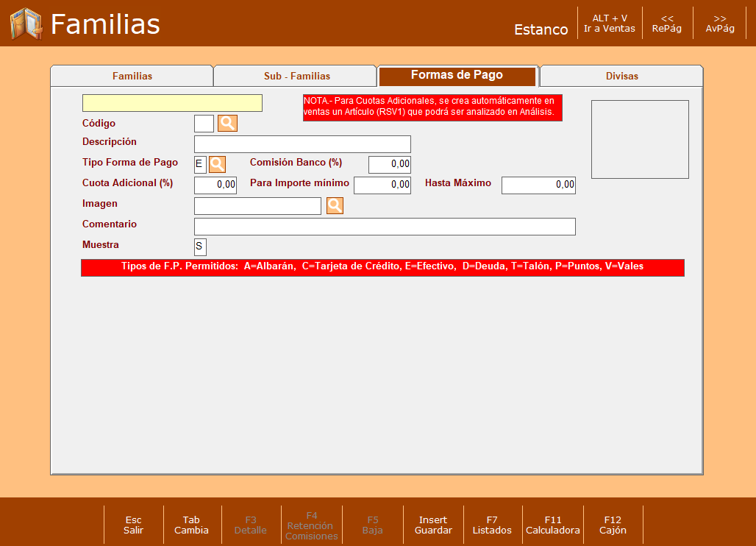
Task: Save the record with Insert Guardar
Action: (x=433, y=525)
